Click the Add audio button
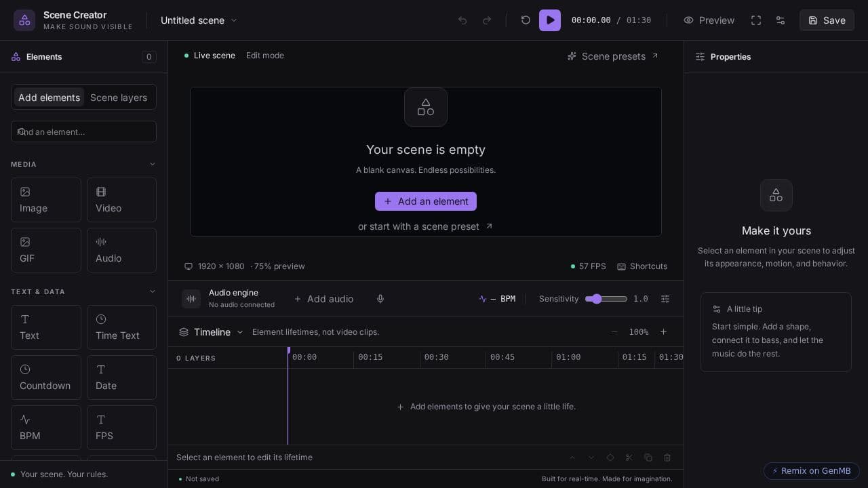This screenshot has width=868, height=488. coord(323,299)
